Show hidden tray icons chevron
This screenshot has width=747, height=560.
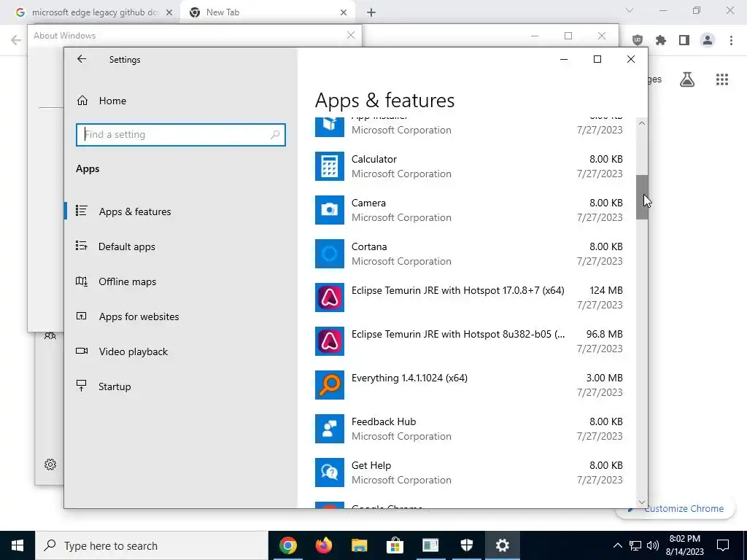click(617, 545)
